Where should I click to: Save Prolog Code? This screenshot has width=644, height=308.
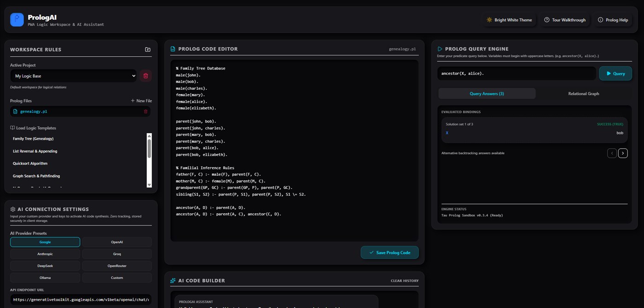[x=389, y=252]
